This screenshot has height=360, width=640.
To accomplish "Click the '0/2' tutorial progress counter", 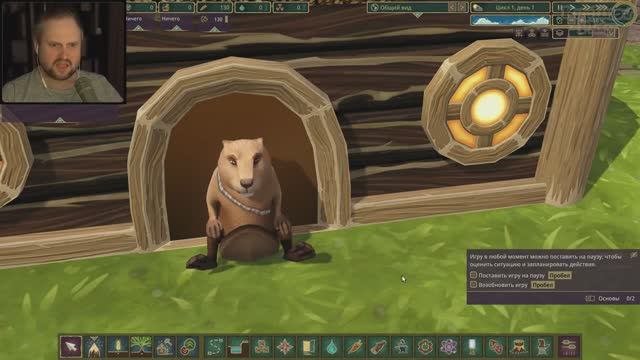I will pos(631,299).
